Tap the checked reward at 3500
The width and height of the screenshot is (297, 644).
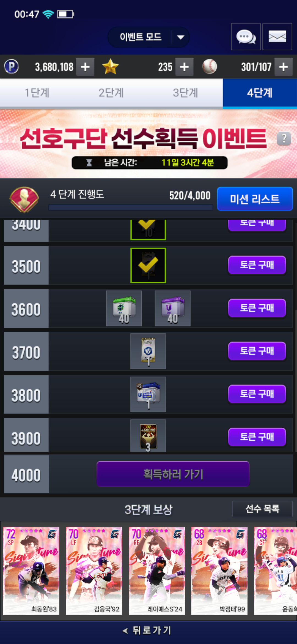point(148,265)
